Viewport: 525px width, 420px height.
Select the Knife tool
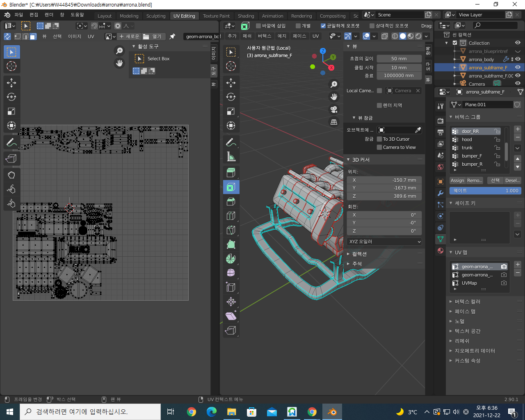pyautogui.click(x=231, y=230)
